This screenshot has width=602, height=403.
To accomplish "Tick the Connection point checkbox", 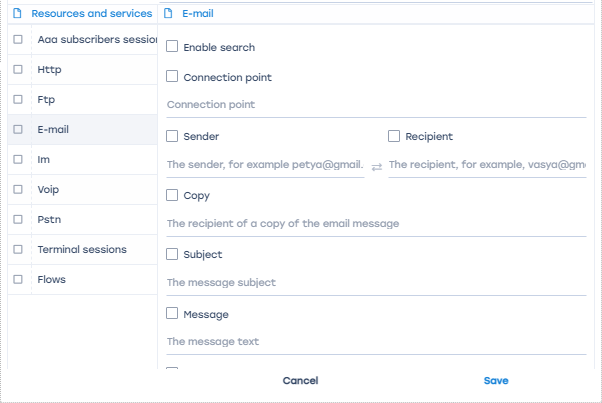I will pyautogui.click(x=173, y=77).
